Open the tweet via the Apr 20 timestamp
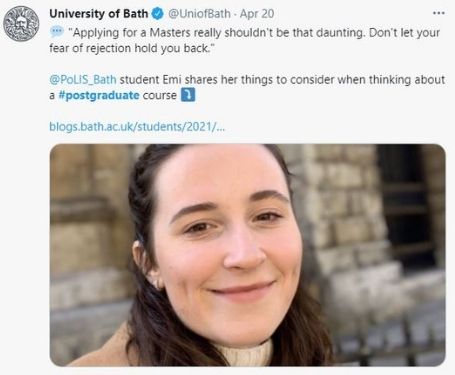Screen dimensions: 455x375 pyautogui.click(x=257, y=14)
